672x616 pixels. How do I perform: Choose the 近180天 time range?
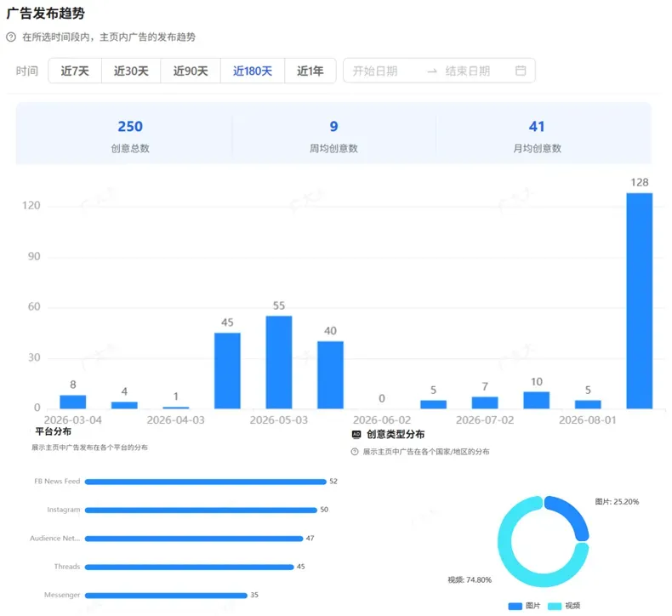pyautogui.click(x=253, y=71)
